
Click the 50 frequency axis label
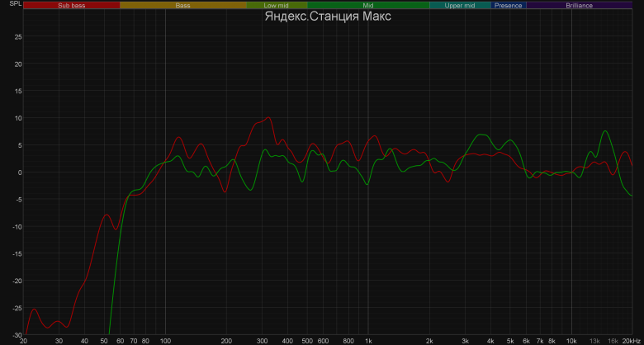click(x=105, y=341)
